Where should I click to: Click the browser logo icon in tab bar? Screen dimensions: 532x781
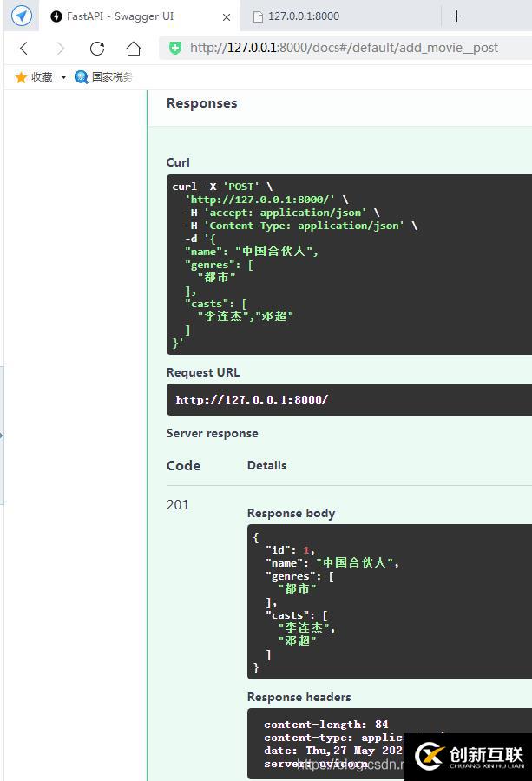(x=22, y=16)
